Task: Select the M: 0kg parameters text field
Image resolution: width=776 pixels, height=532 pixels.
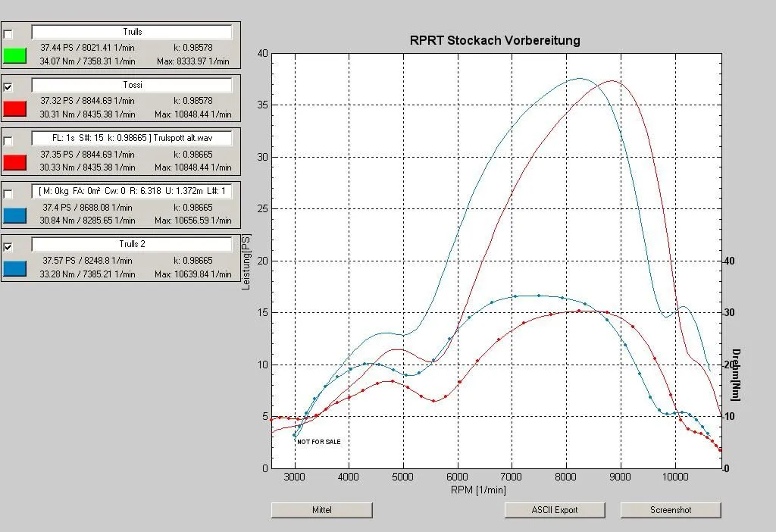Action: (131, 192)
